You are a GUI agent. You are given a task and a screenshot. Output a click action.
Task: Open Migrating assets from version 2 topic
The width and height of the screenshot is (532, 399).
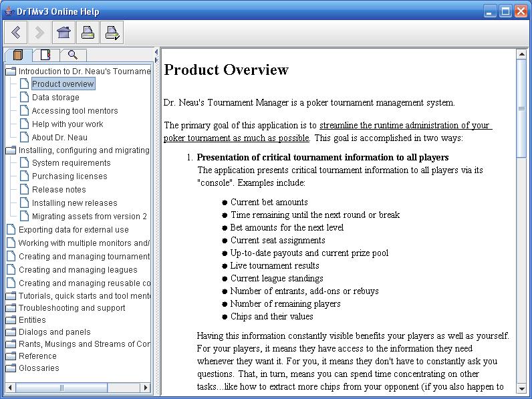90,217
